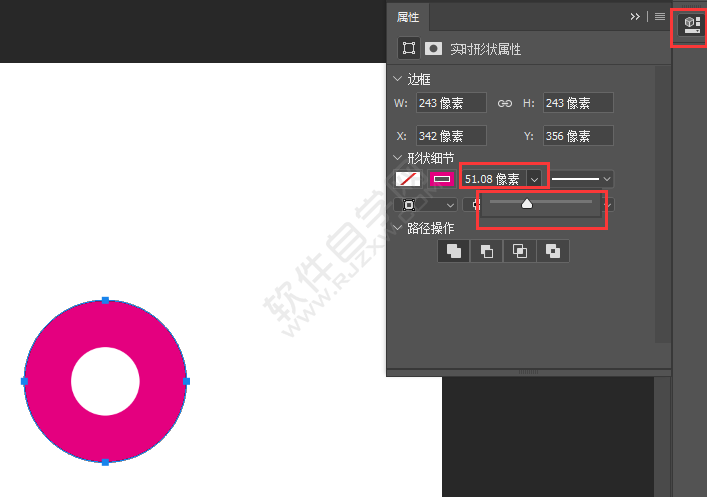Open the magenta stroke color swatch

point(441,179)
